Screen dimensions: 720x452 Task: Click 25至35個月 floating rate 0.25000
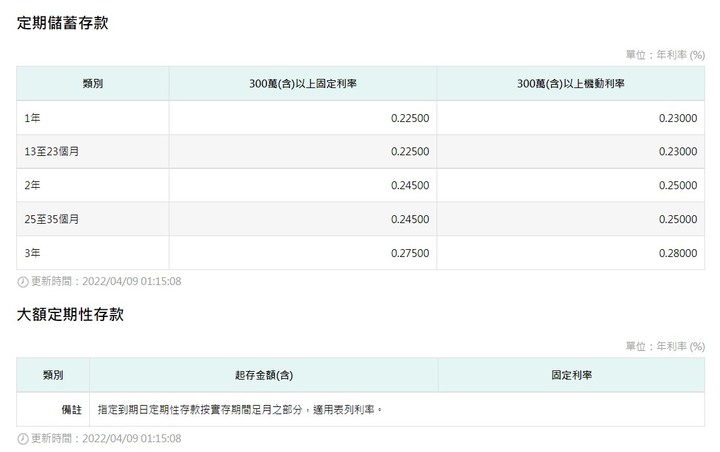tap(678, 219)
